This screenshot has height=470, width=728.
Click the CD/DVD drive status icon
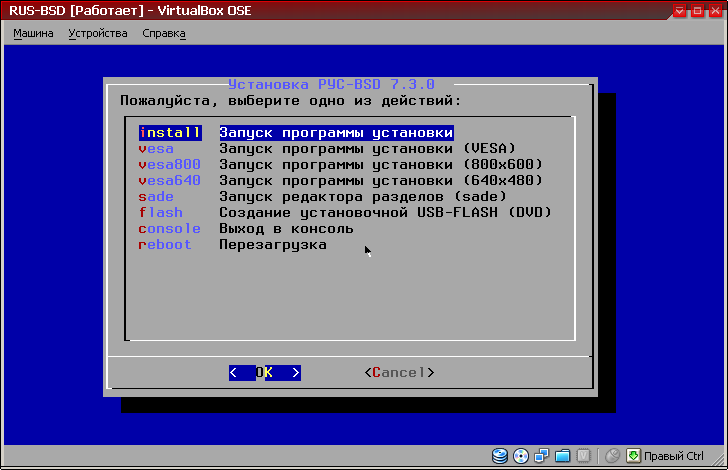click(x=521, y=456)
